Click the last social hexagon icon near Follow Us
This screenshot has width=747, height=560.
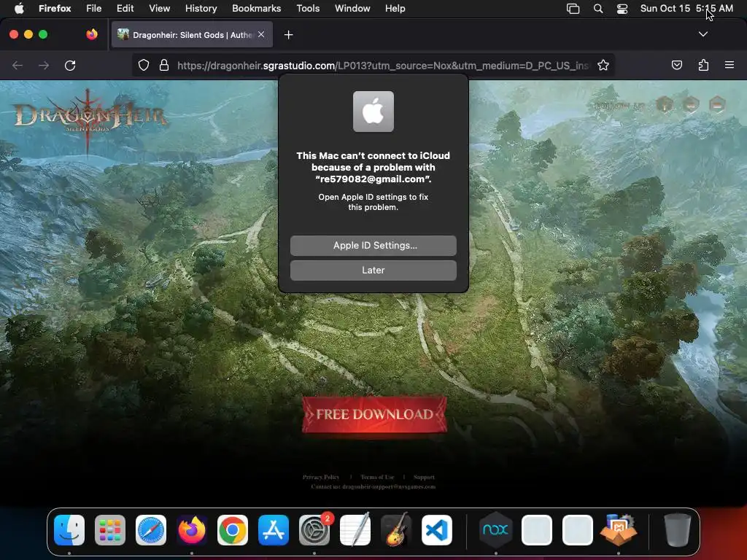[x=717, y=104]
